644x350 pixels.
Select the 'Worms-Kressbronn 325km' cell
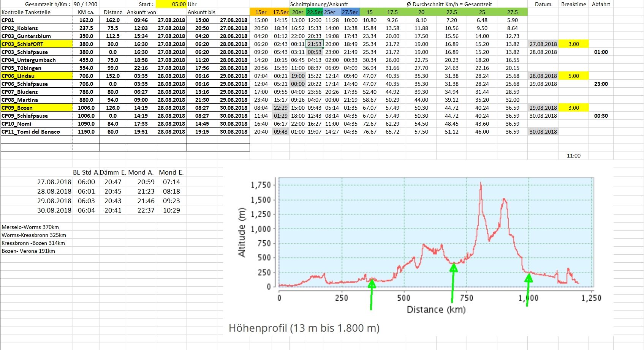[34, 235]
